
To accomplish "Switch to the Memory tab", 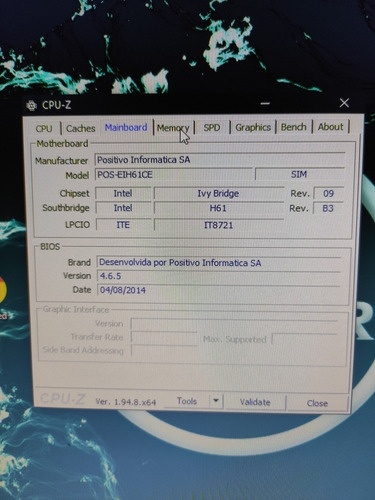I will (173, 128).
